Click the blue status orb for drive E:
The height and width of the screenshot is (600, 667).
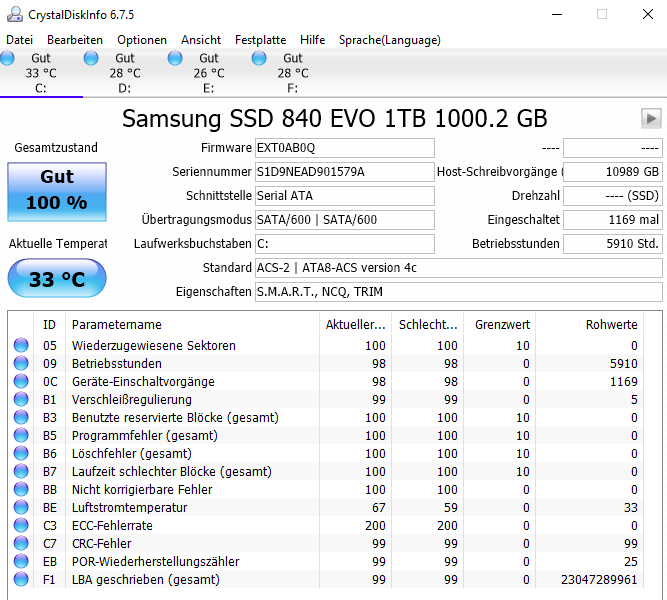click(x=175, y=58)
